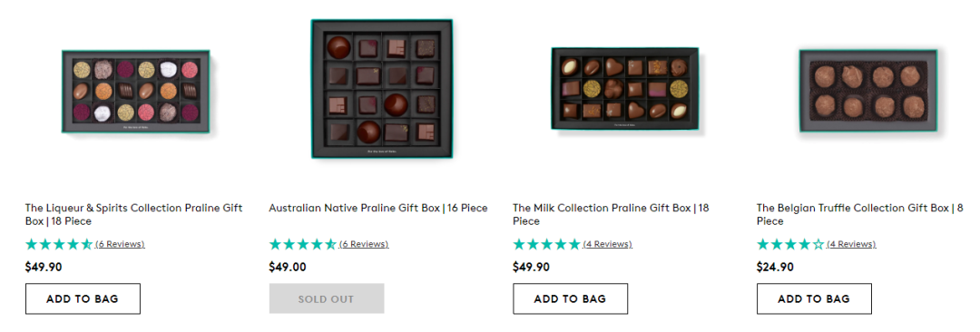This screenshot has width=980, height=332.
Task: Read the 4 Reviews for Belgian Truffle box
Action: (851, 244)
